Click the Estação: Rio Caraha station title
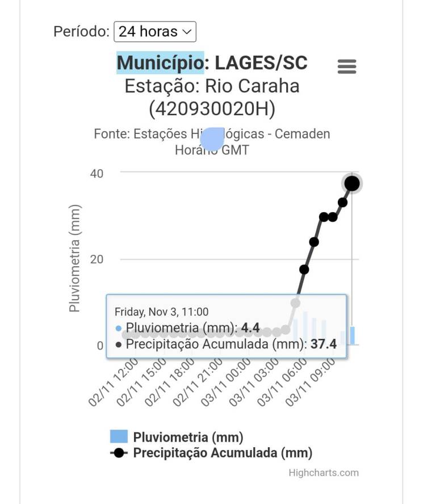 click(x=212, y=86)
